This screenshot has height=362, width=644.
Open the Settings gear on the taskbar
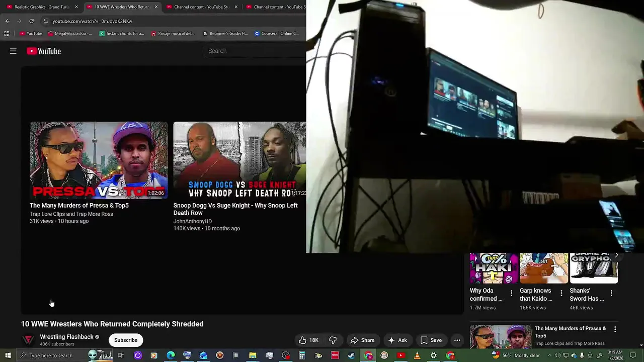point(434,355)
